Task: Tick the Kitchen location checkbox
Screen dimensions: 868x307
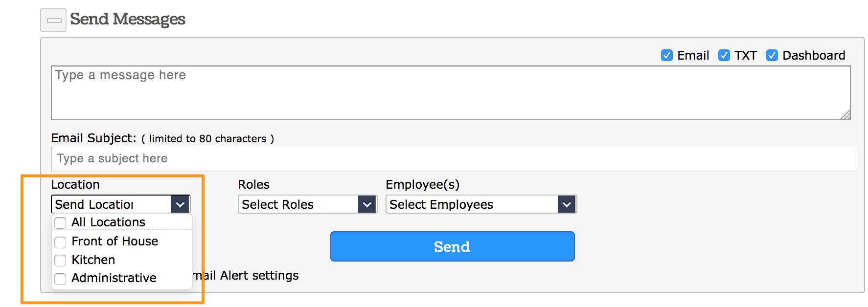Action: point(60,260)
